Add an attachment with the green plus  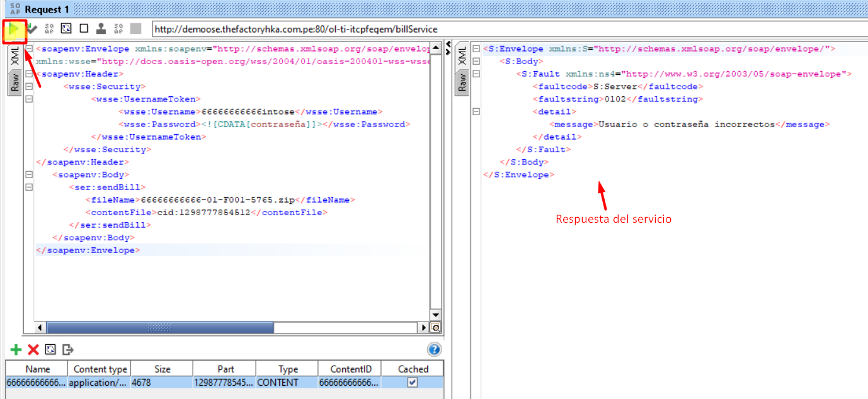coord(16,349)
